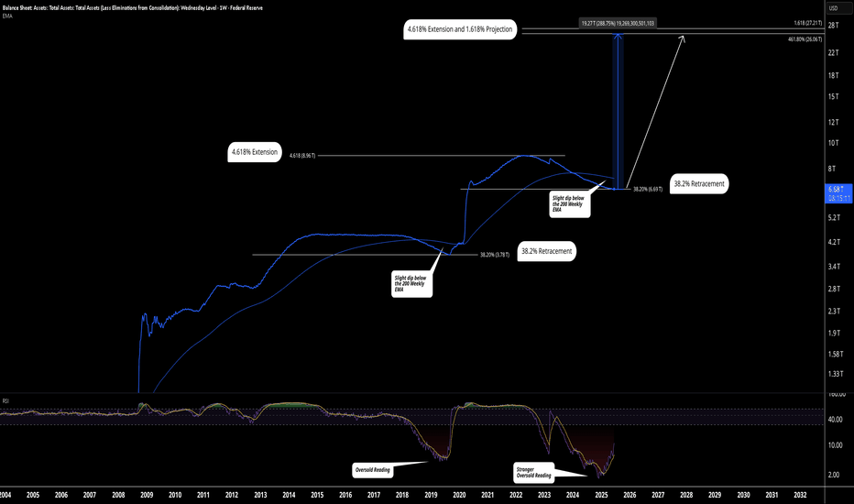Click the 2005 label on the time axis
854x504 pixels.
(33, 495)
